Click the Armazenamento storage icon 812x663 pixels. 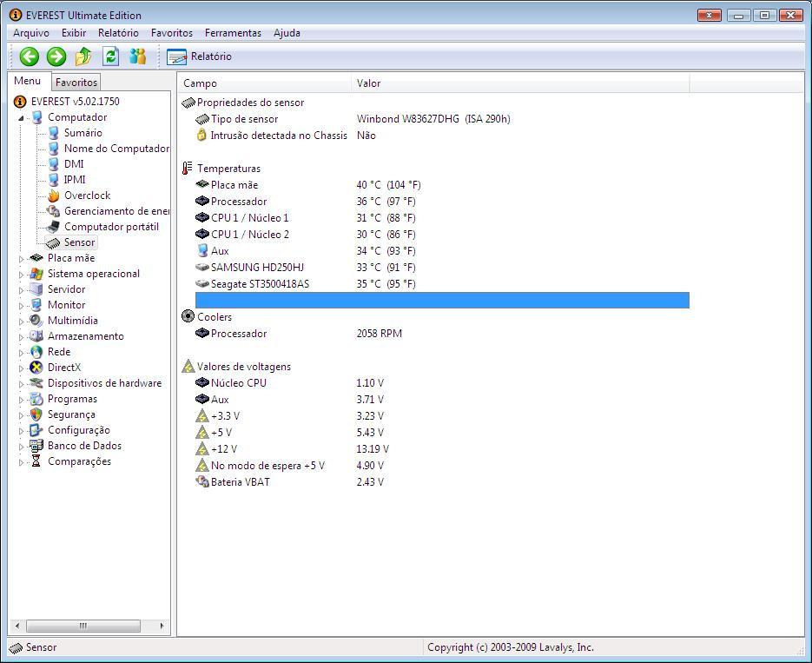point(36,336)
